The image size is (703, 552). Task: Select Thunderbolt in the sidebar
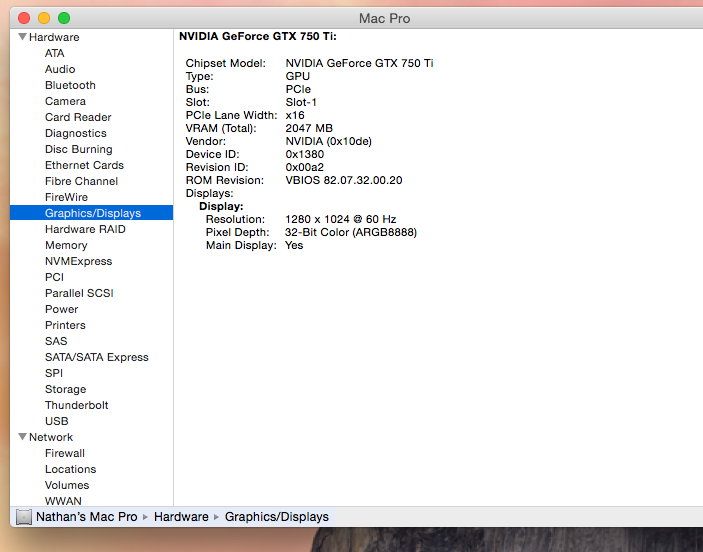click(77, 405)
